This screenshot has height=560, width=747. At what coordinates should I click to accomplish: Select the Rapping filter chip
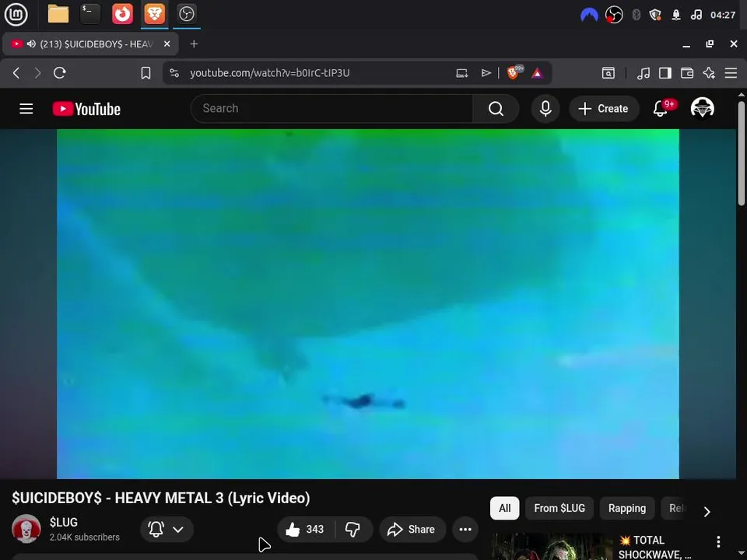click(627, 508)
